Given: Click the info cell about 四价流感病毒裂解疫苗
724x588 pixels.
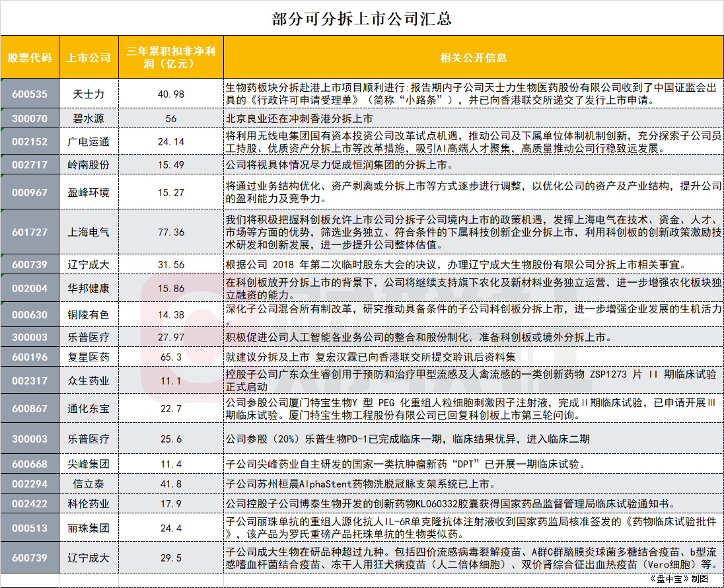Looking at the screenshot, I should pos(473,558).
